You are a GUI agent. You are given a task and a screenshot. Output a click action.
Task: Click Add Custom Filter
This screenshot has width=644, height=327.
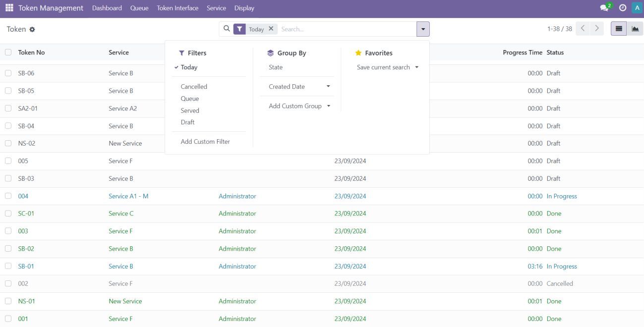pyautogui.click(x=205, y=142)
